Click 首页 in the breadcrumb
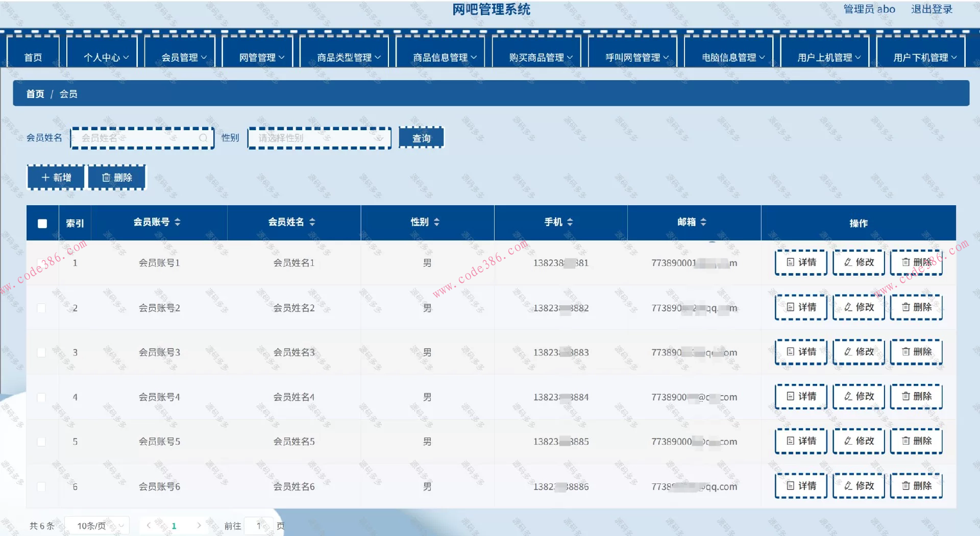This screenshot has width=980, height=536. coord(35,94)
